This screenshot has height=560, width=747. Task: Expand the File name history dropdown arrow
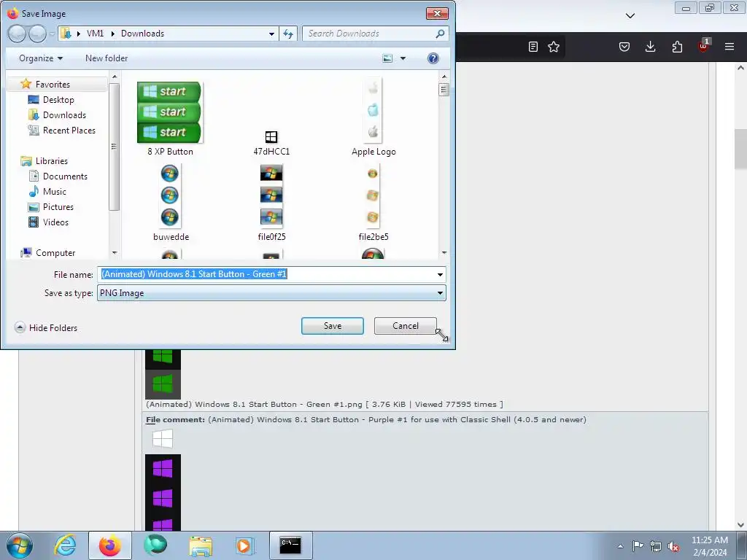click(440, 274)
